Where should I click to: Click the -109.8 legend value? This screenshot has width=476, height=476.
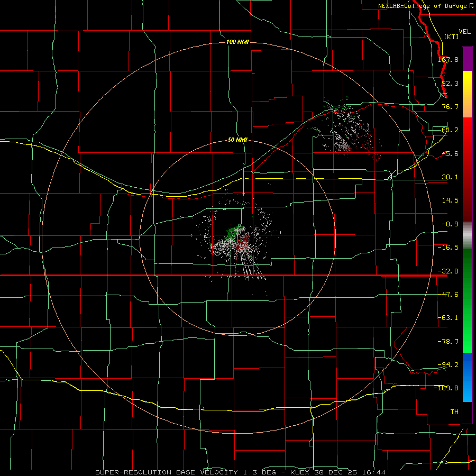446,388
